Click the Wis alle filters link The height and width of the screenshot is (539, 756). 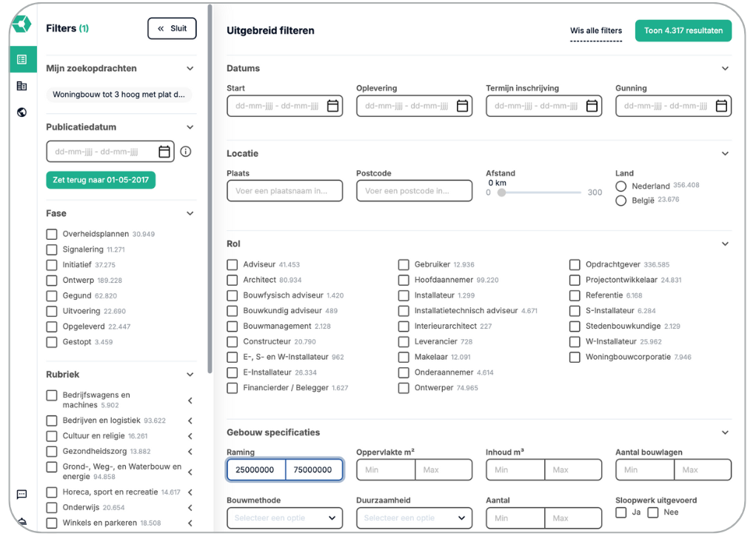[595, 30]
